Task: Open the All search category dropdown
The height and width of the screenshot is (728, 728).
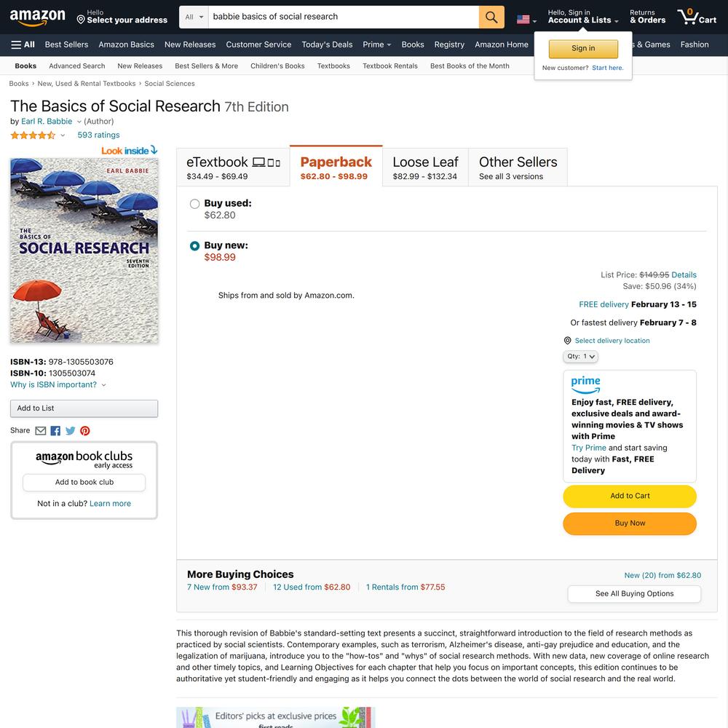Action: (194, 17)
